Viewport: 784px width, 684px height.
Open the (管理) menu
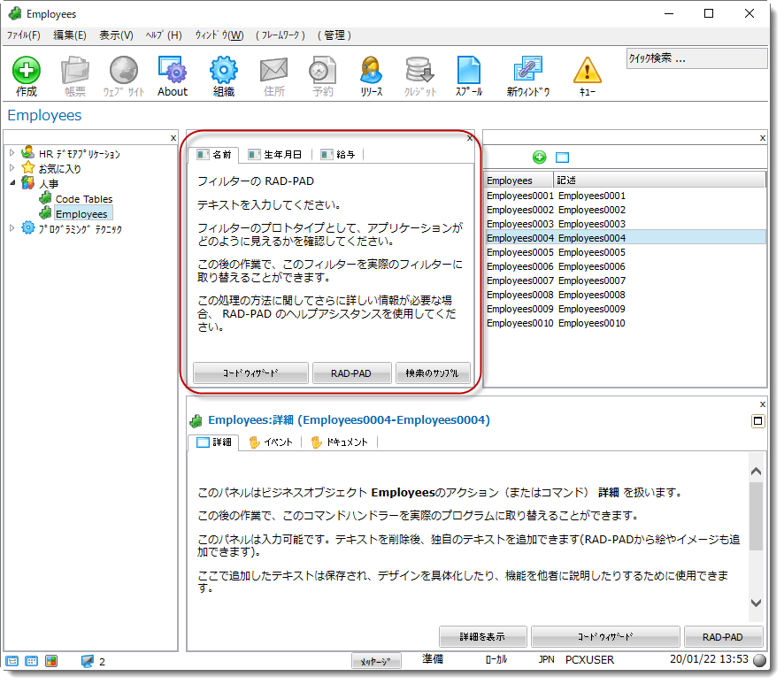click(x=334, y=35)
